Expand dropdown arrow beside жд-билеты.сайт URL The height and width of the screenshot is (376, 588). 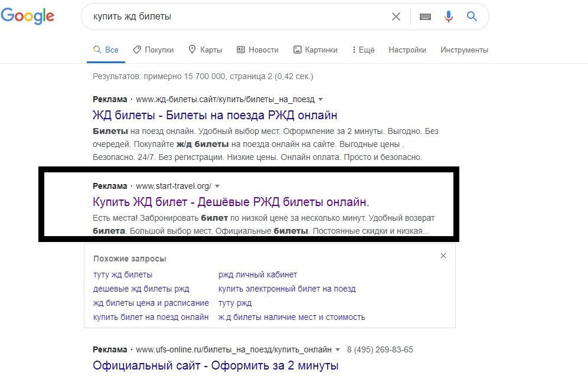pyautogui.click(x=321, y=100)
